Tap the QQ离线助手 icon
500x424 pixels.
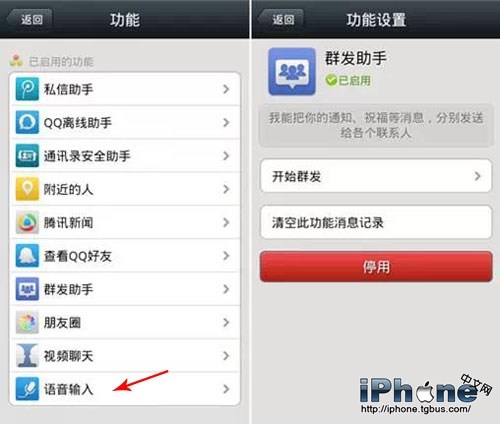point(27,122)
